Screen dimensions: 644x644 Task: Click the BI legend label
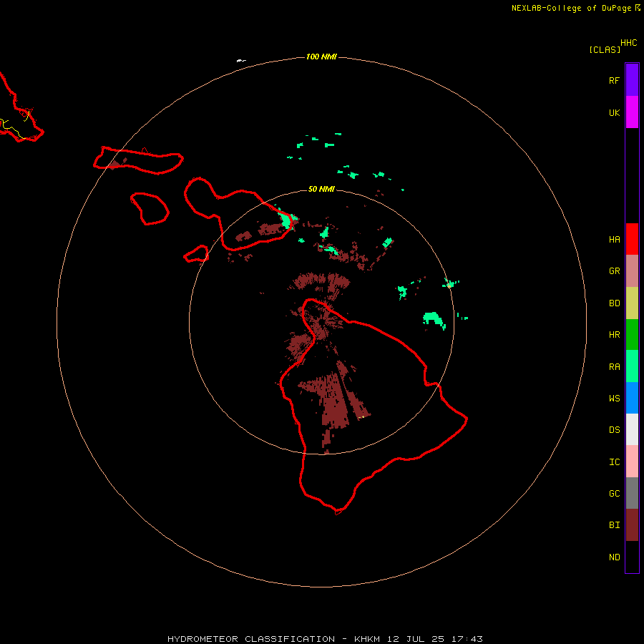[614, 525]
